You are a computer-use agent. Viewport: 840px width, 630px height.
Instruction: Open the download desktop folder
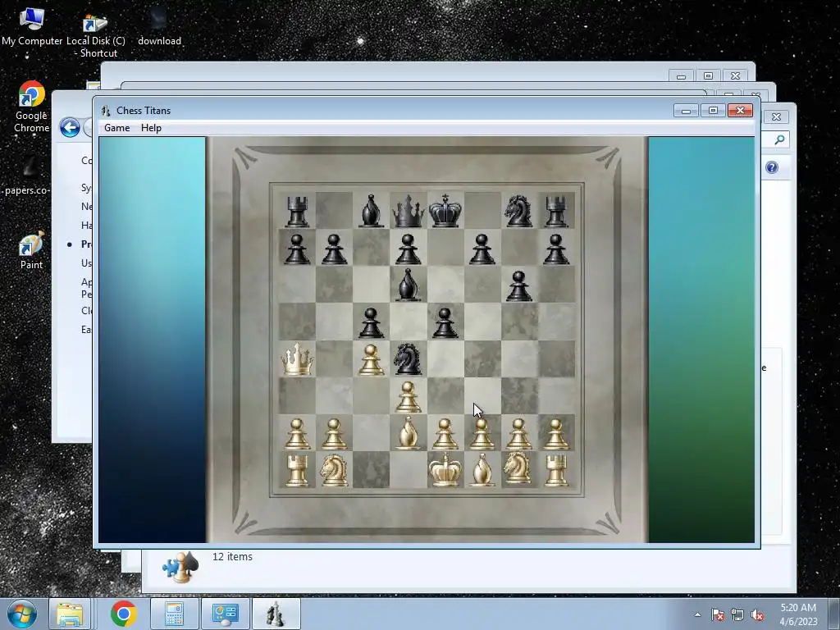[159, 27]
